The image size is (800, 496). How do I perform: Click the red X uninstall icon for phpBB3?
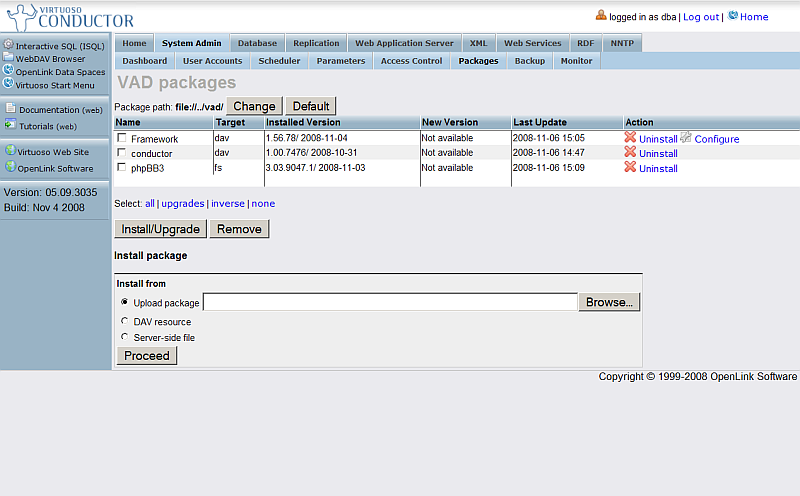[630, 167]
